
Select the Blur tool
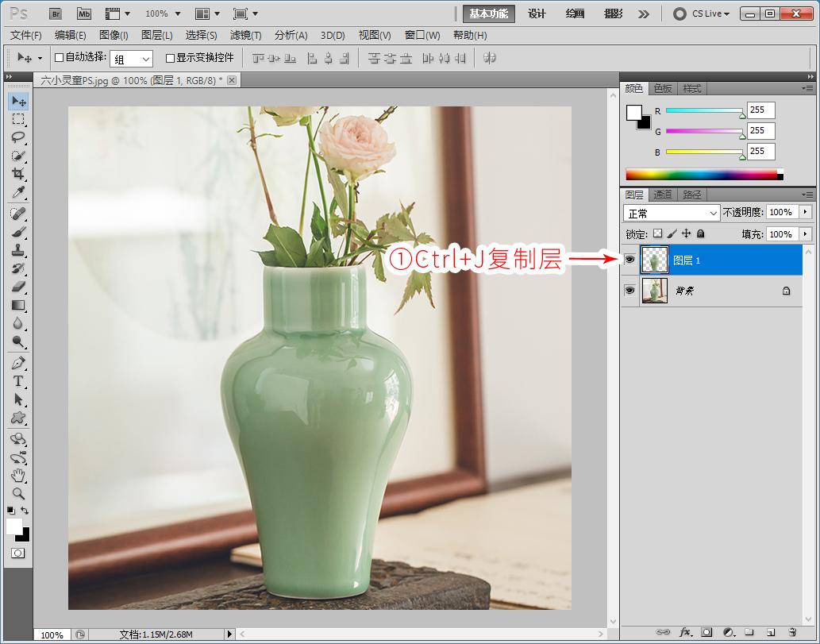pyautogui.click(x=18, y=323)
